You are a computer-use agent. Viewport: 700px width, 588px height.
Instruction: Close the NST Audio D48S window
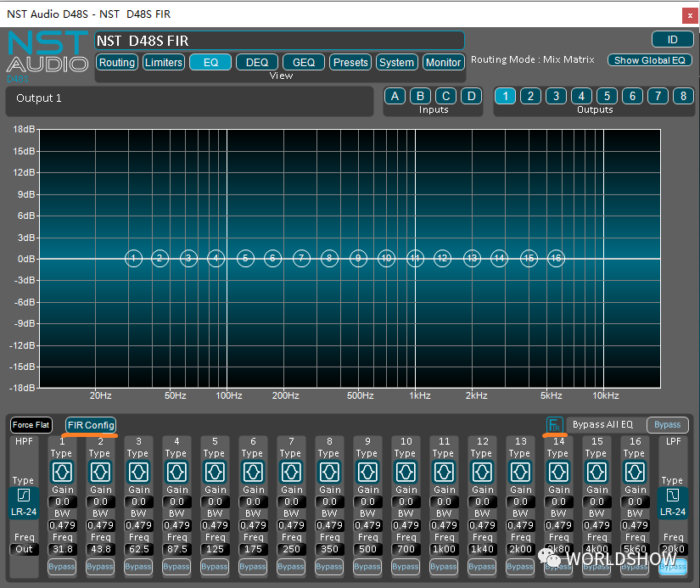coord(690,15)
